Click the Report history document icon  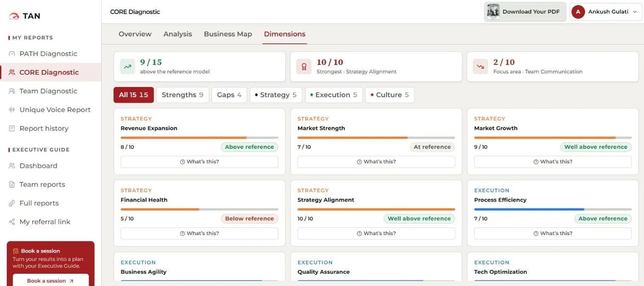12,129
